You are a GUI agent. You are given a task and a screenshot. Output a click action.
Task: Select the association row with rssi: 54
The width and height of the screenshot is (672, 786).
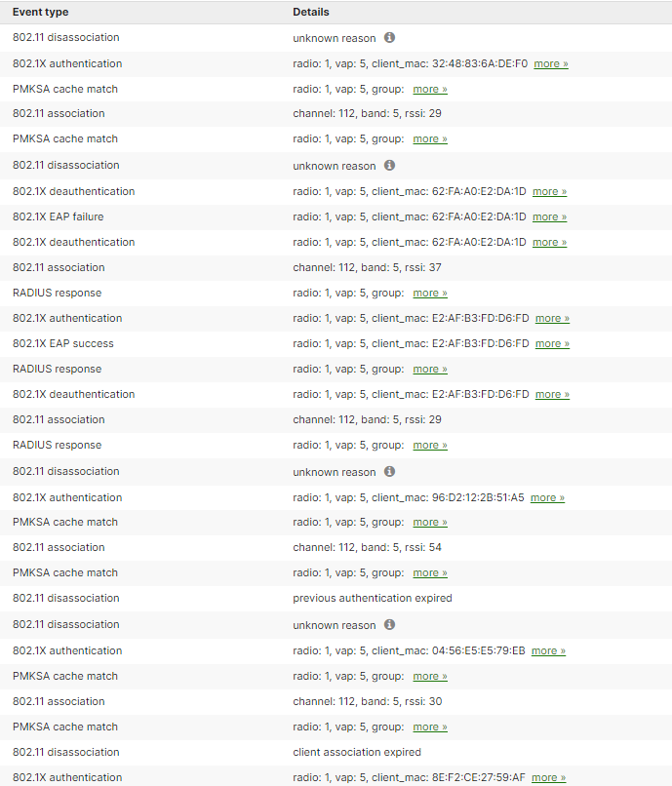coord(367,548)
